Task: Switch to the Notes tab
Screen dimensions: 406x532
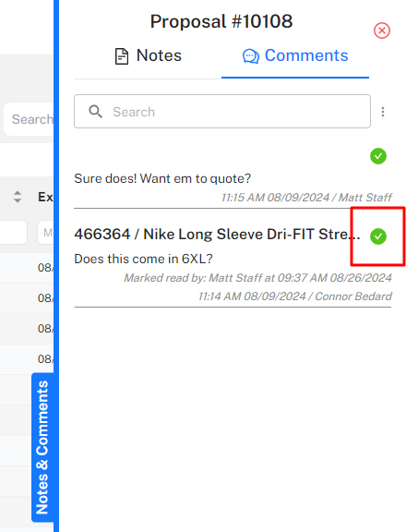Action: pyautogui.click(x=149, y=55)
